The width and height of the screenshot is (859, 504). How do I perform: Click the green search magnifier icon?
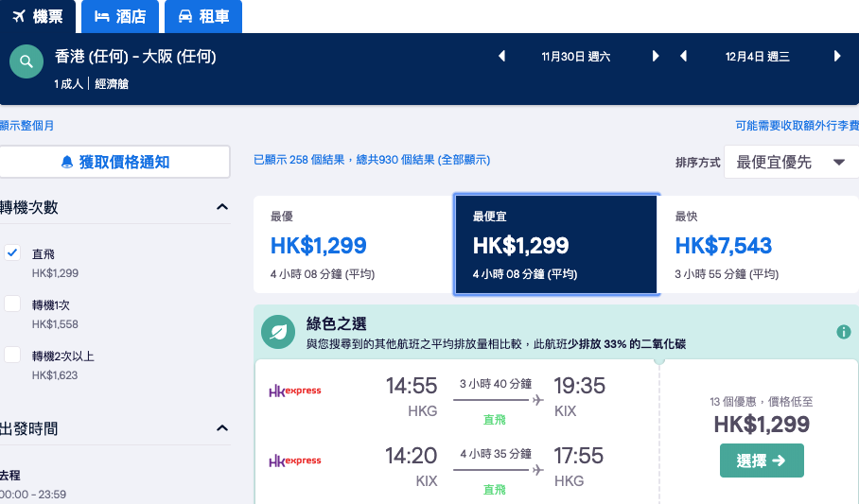pos(26,61)
